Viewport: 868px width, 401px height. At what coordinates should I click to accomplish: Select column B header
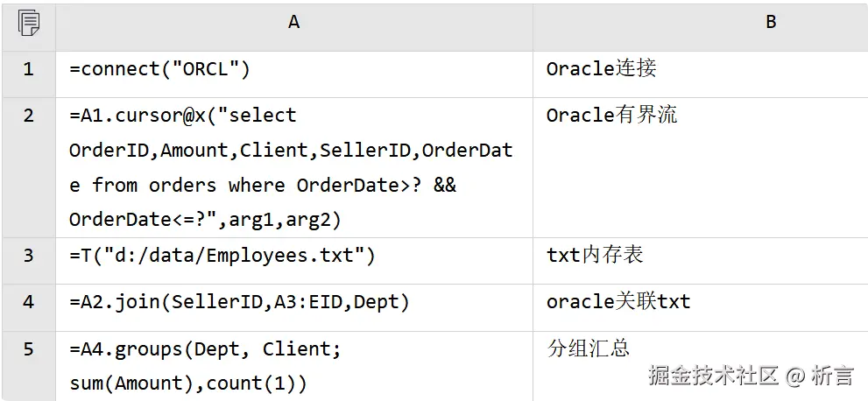[x=771, y=23]
